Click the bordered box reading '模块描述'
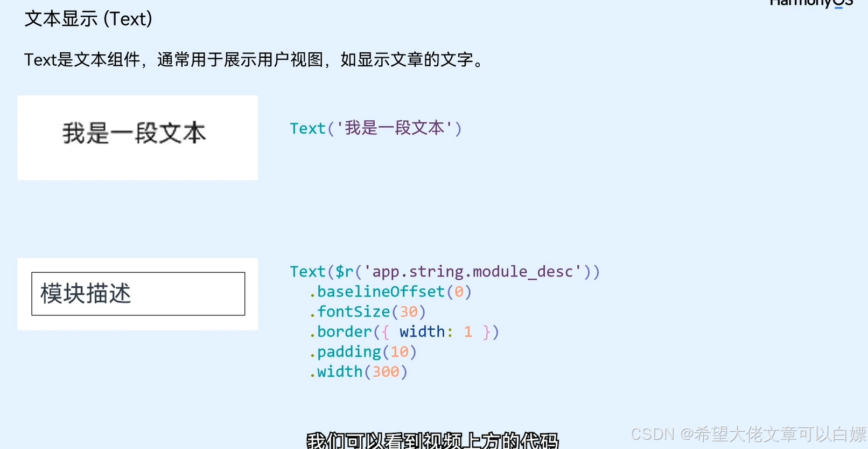Screen dimensions: 868x449 pyautogui.click(x=138, y=294)
